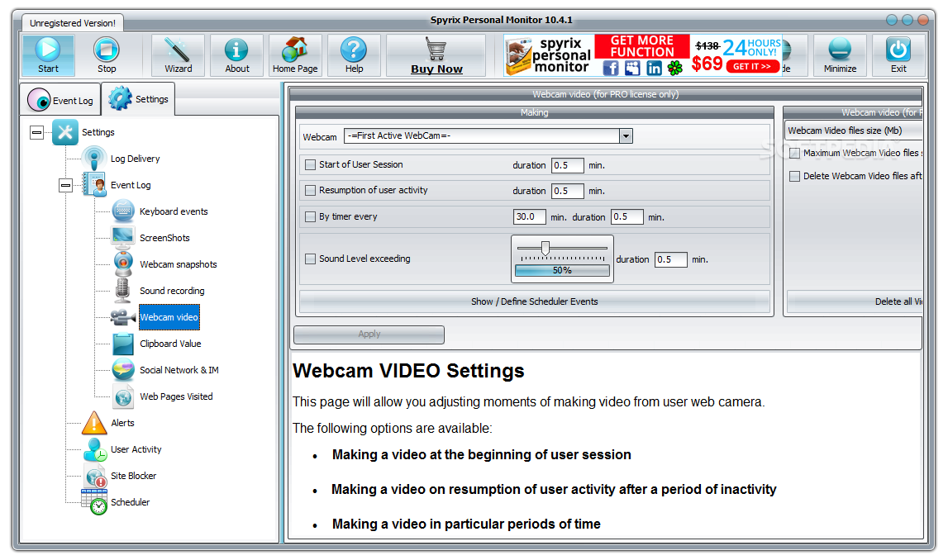Viewport: 948px width, 560px height.
Task: Click the Sound recording microphone icon
Action: [122, 291]
